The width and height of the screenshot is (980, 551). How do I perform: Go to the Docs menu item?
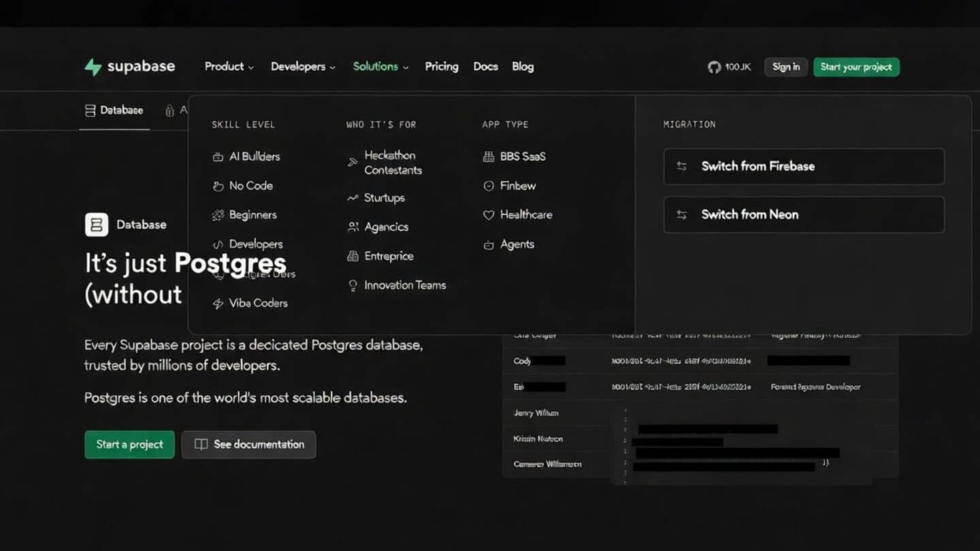[485, 67]
